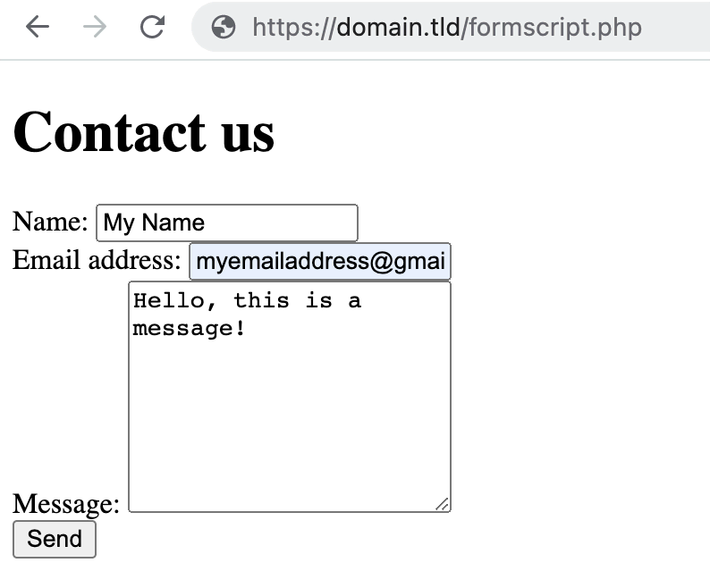Click the forward navigation arrow
This screenshot has height=588, width=710.
pyautogui.click(x=94, y=28)
